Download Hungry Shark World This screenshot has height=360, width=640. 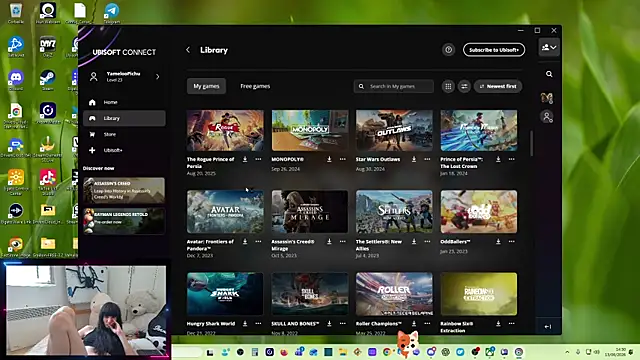click(x=245, y=324)
